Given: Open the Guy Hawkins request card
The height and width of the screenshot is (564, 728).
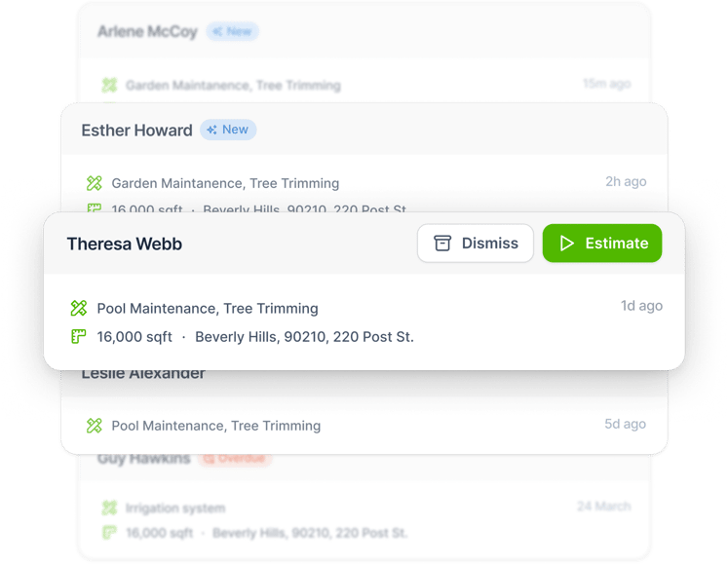Looking at the screenshot, I should click(364, 507).
